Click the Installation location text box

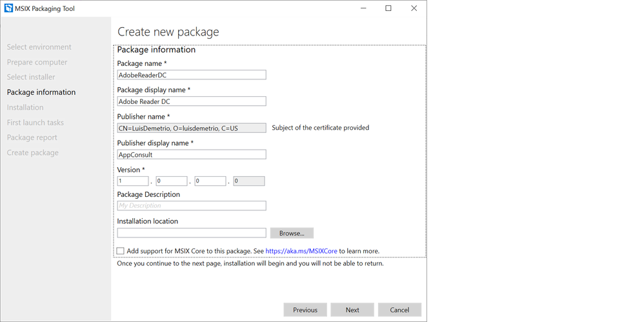pos(192,233)
